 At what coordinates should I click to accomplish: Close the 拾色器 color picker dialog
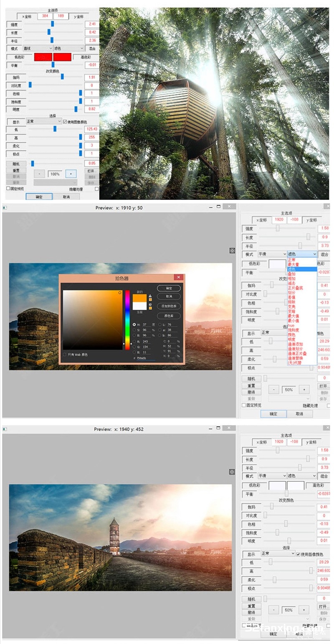(x=178, y=277)
